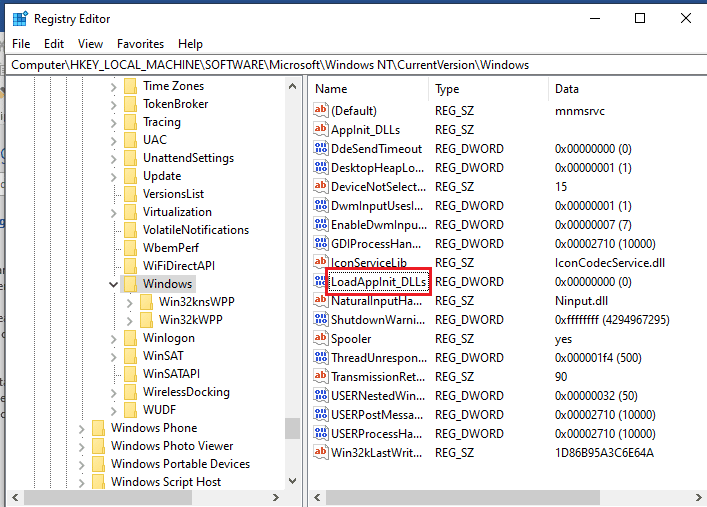707x507 pixels.
Task: Click the GDIProcessHan... DWORD icon
Action: point(321,243)
